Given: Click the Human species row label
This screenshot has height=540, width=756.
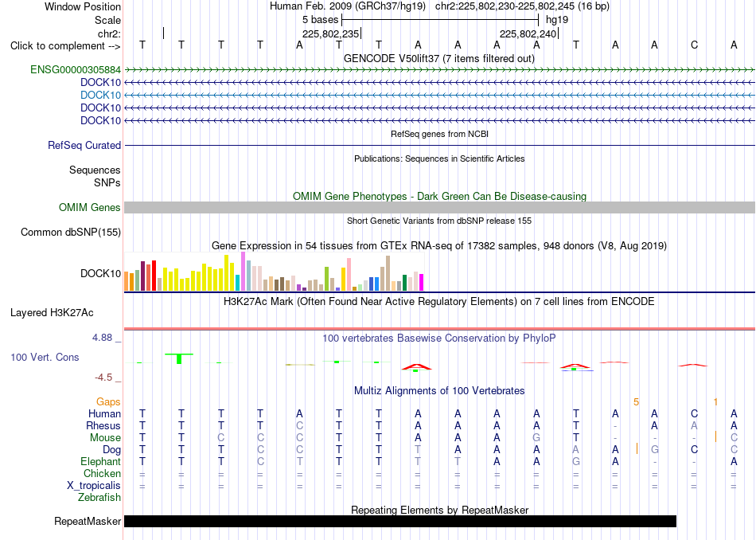Looking at the screenshot, I should 104,414.
